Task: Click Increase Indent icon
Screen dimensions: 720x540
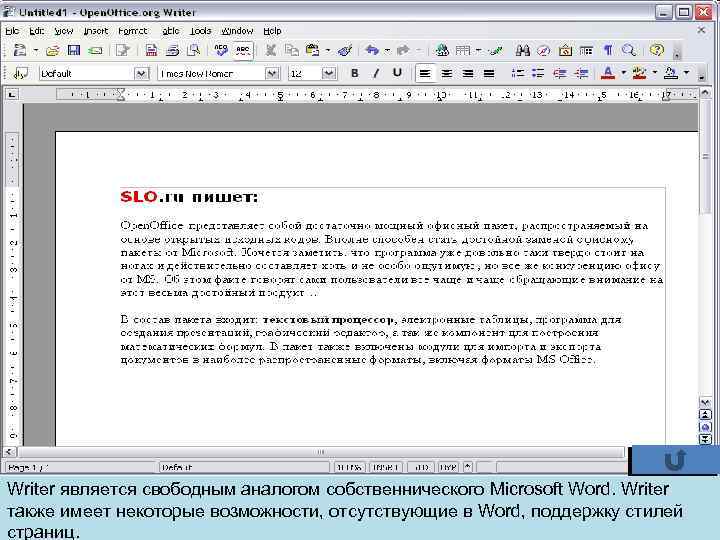Action: [581, 73]
